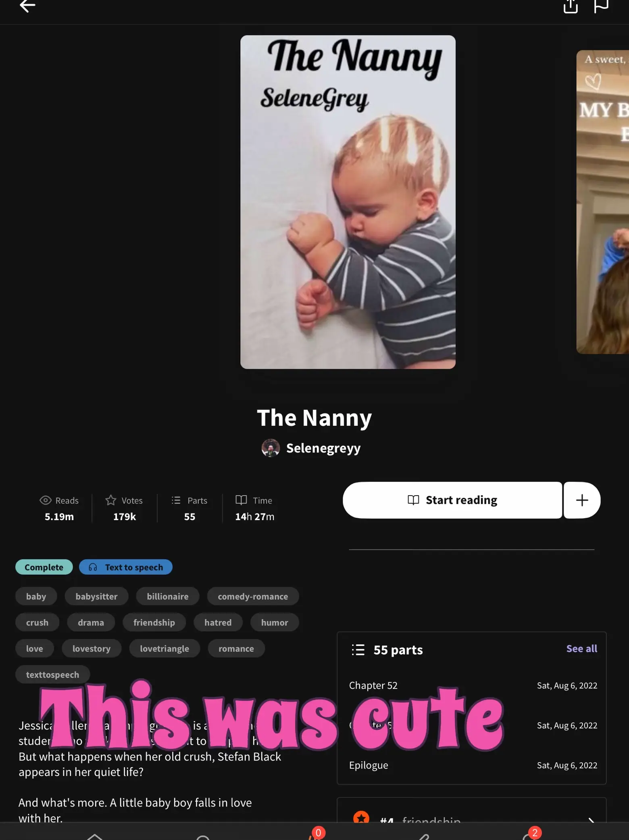Tap the back arrow icon

(x=27, y=6)
